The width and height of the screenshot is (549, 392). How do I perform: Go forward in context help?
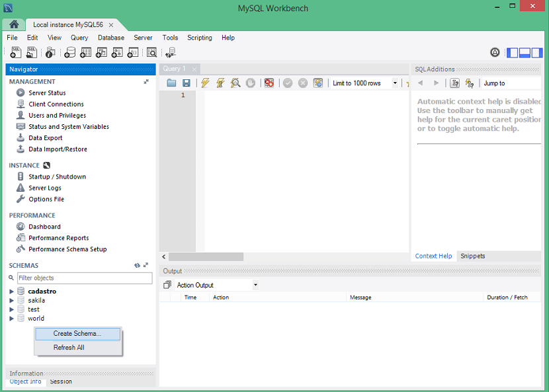point(436,83)
